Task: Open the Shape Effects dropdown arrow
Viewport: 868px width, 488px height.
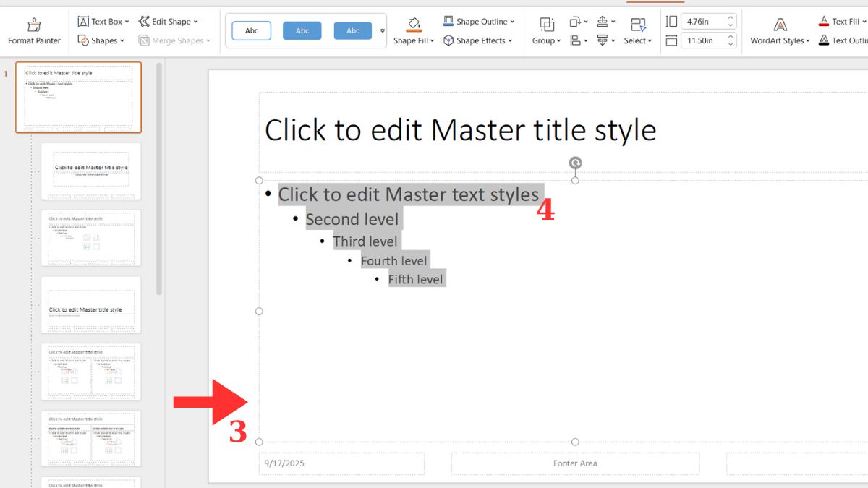Action: (510, 41)
